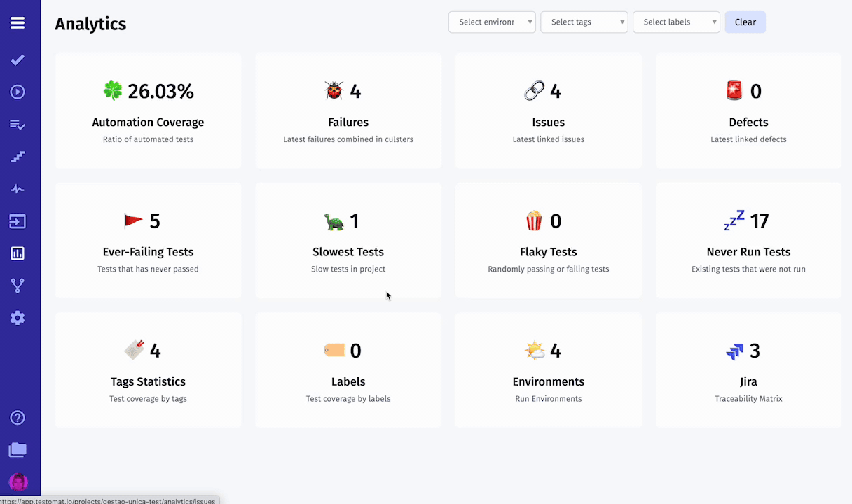Viewport: 852px width, 504px height.
Task: Open Analytics bar chart icon in sidebar
Action: coord(18,253)
